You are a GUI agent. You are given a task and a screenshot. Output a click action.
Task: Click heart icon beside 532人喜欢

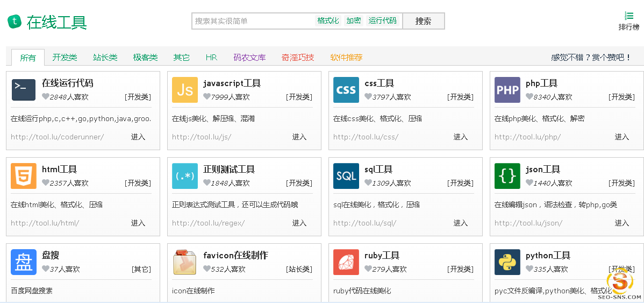pos(207,269)
